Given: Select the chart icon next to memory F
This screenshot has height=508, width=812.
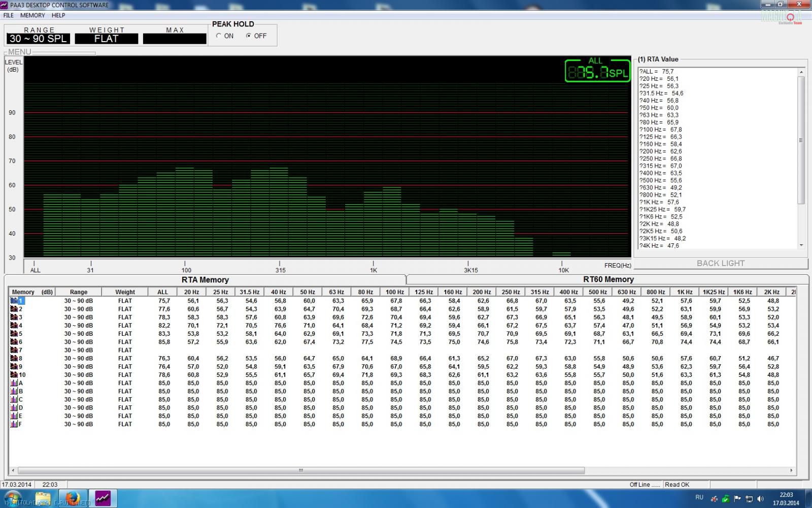Looking at the screenshot, I should point(14,424).
